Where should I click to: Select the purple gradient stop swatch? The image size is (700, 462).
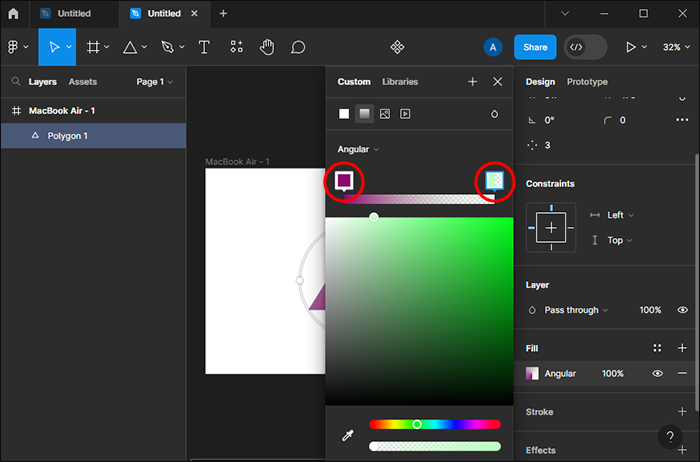point(344,180)
